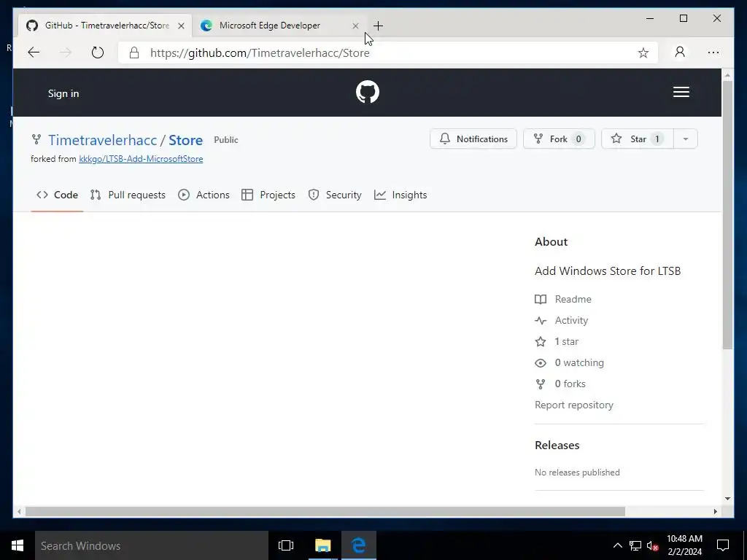Click the Releases heading
Screen dimensions: 747x560
click(557, 446)
